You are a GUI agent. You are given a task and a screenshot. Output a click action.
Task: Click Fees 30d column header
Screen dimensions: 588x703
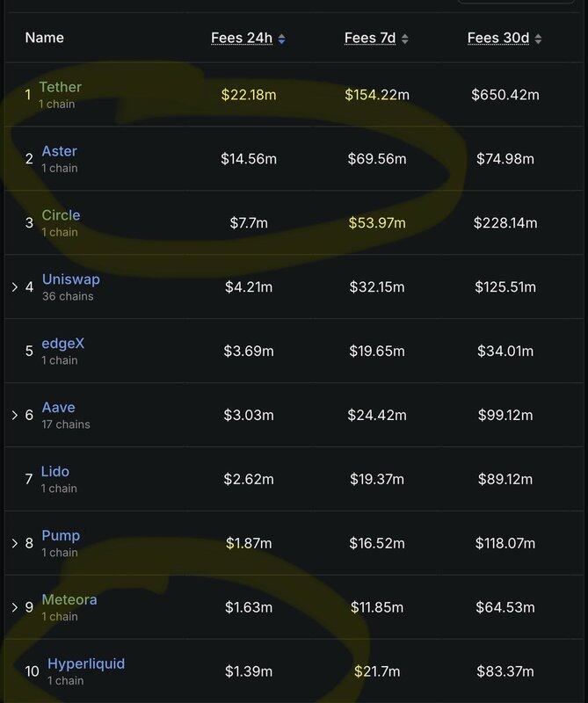(x=498, y=38)
